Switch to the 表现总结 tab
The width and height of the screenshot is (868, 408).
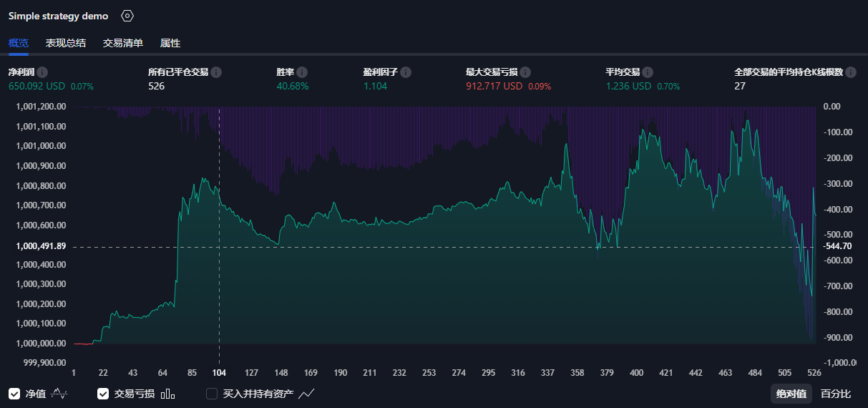(66, 43)
